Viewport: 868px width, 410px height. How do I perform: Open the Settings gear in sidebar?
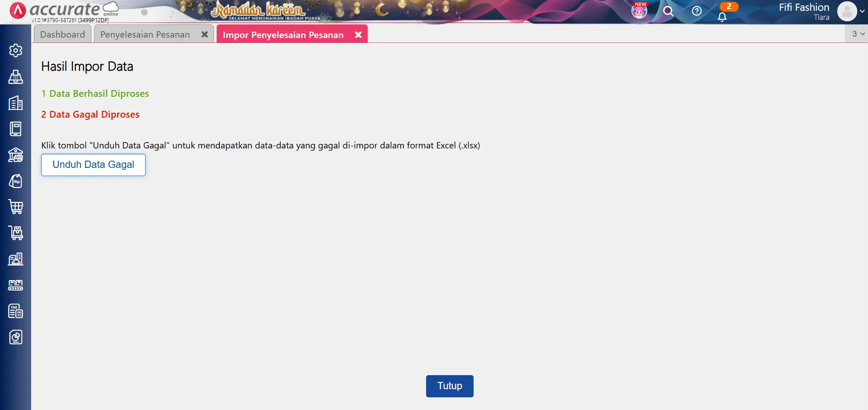[x=15, y=51]
